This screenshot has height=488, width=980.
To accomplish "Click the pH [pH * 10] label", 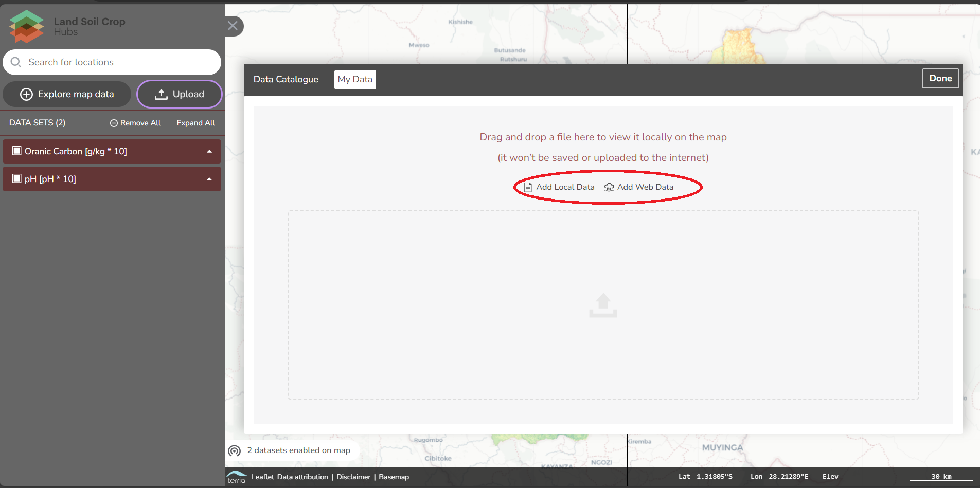I will click(50, 179).
